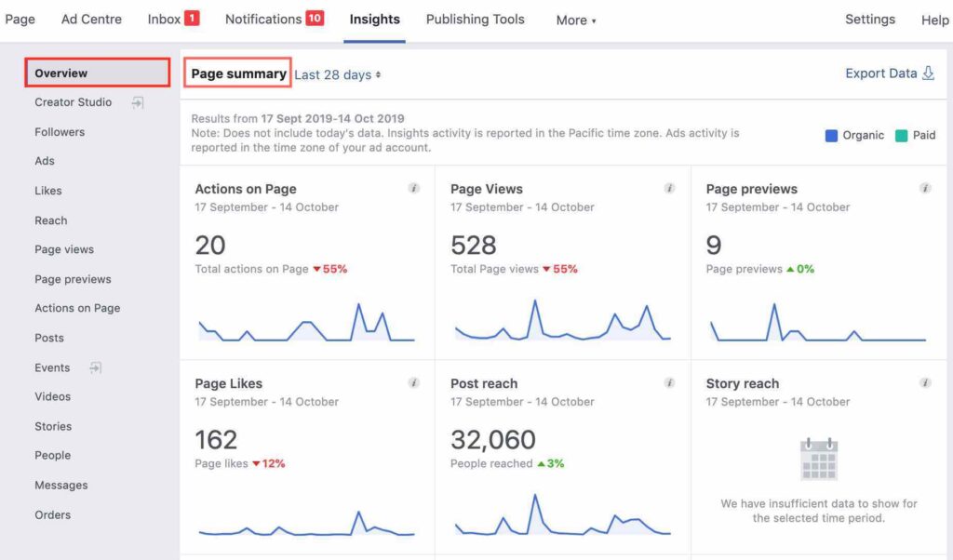Select Events in the sidebar
This screenshot has height=560, width=953.
tap(52, 367)
